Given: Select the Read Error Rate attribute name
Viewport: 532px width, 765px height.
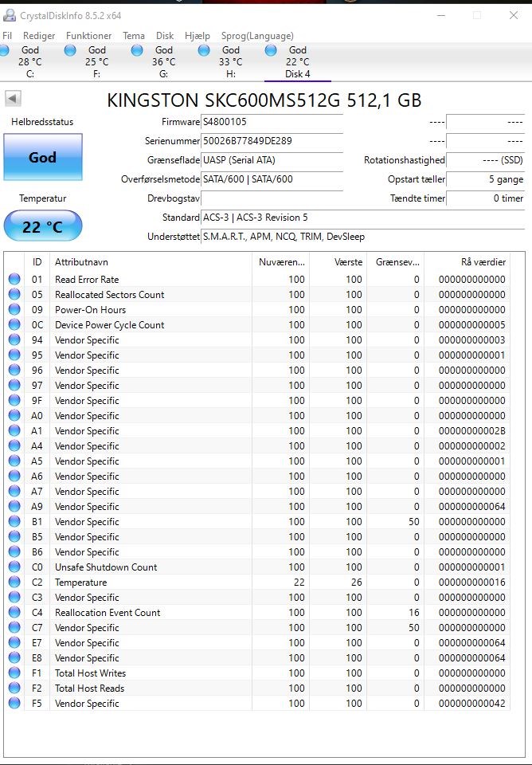Looking at the screenshot, I should tap(87, 280).
